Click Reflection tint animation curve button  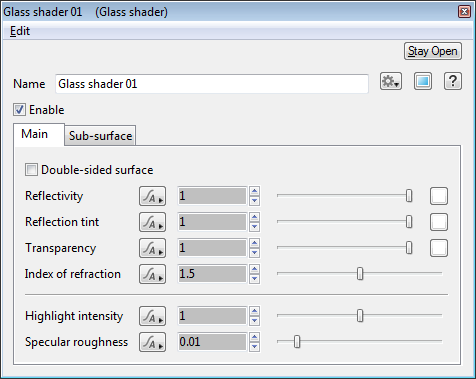click(152, 222)
